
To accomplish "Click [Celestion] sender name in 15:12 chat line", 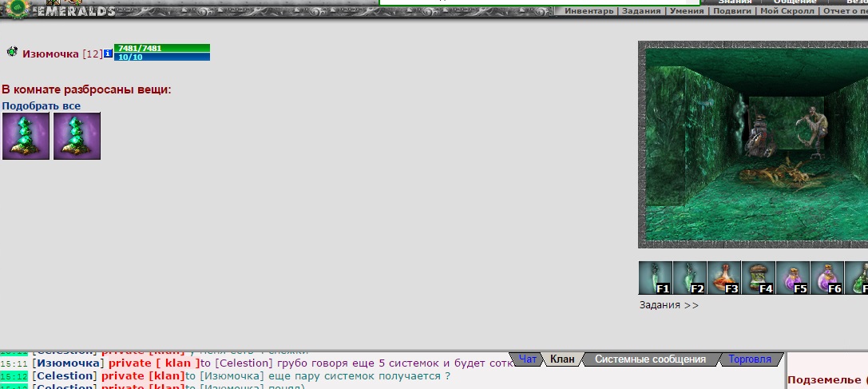I will (64, 376).
